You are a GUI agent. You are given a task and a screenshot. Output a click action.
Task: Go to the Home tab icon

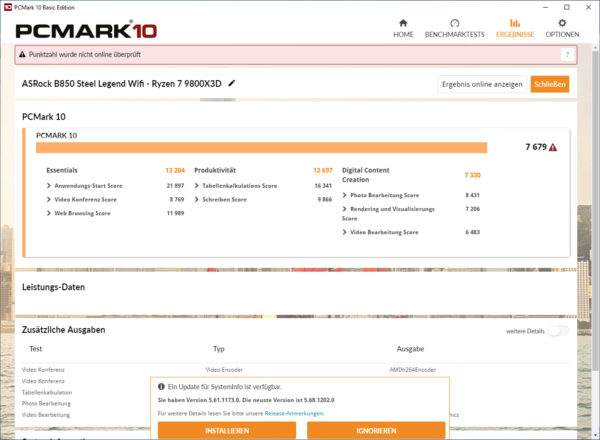point(403,22)
